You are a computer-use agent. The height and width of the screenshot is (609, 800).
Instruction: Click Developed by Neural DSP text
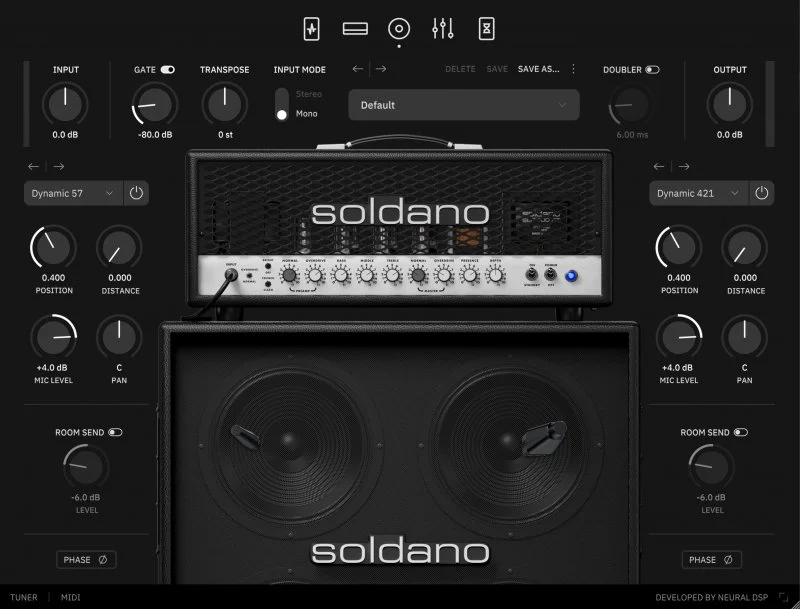711,597
